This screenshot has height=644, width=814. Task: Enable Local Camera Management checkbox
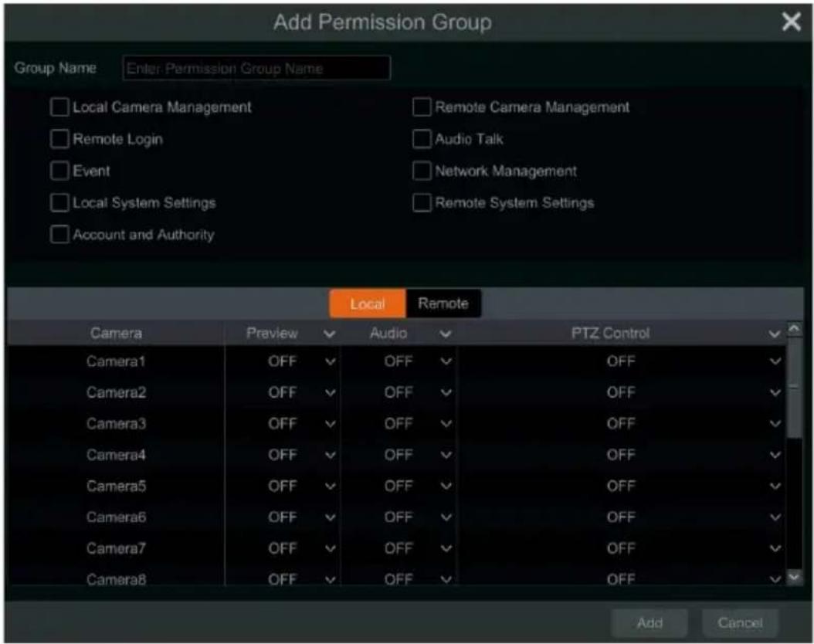[x=59, y=107]
